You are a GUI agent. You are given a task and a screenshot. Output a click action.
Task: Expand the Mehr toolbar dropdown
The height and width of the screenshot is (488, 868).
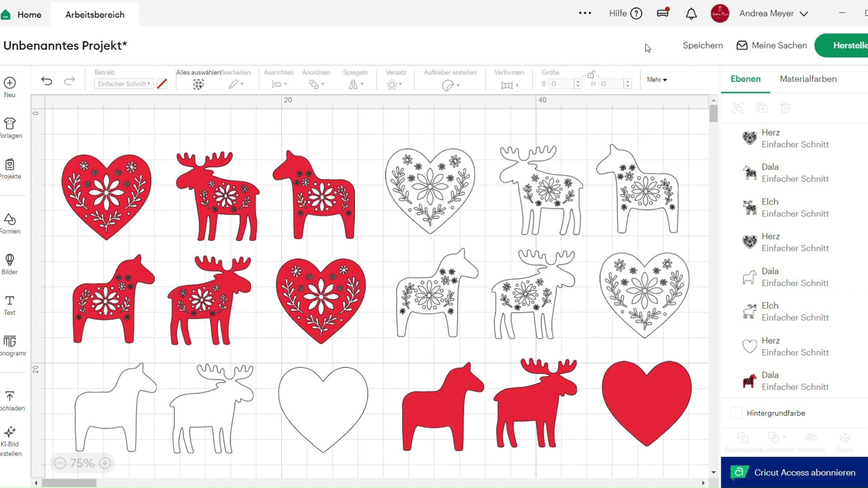tap(656, 80)
